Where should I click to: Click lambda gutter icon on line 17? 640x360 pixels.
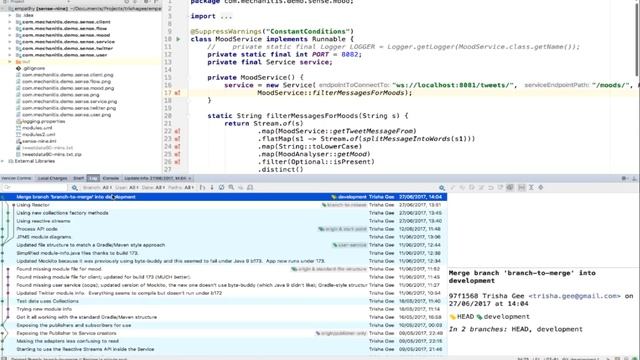click(177, 93)
